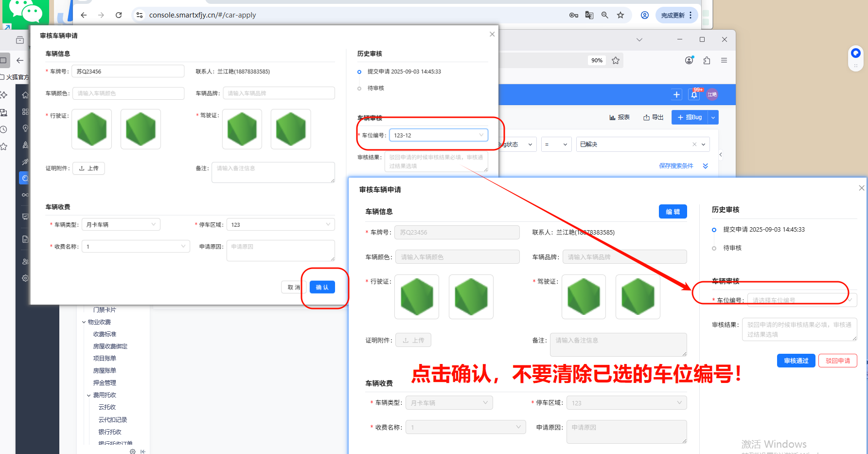Open the Firefox hamburger menu

(x=724, y=60)
